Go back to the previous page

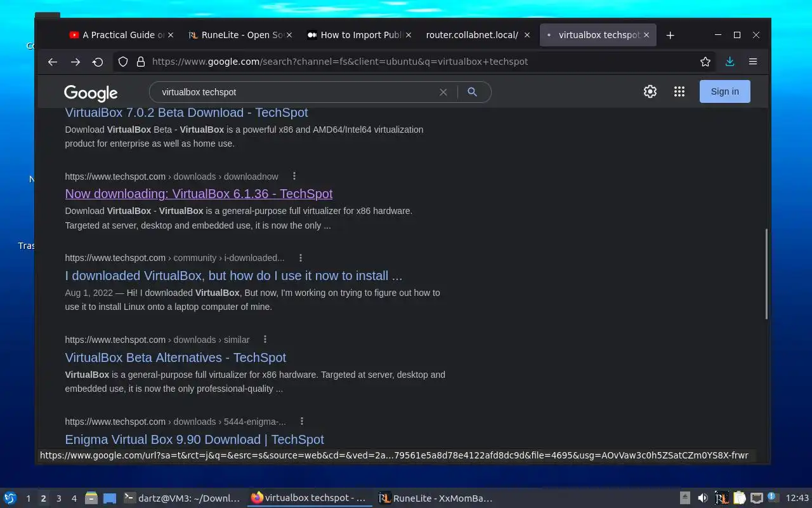click(53, 62)
